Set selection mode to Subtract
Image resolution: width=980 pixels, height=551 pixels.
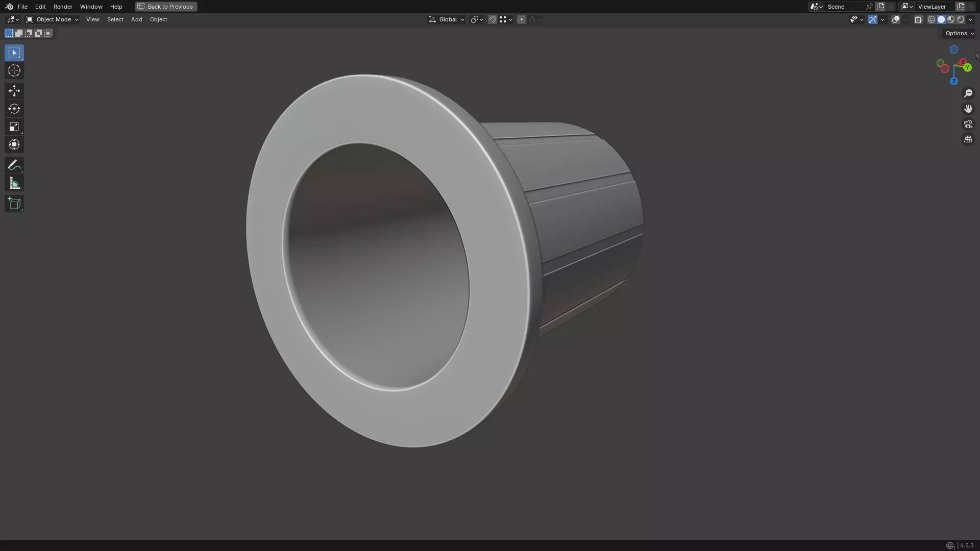coord(29,33)
